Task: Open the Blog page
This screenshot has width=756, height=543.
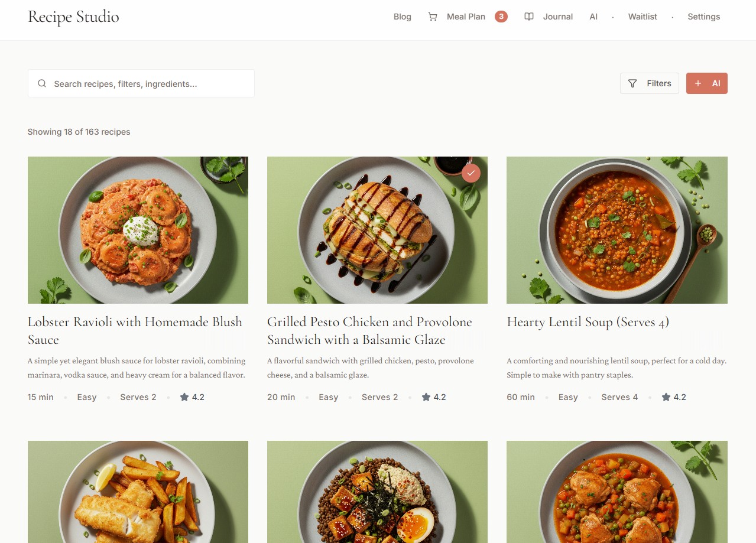Action: coord(403,17)
